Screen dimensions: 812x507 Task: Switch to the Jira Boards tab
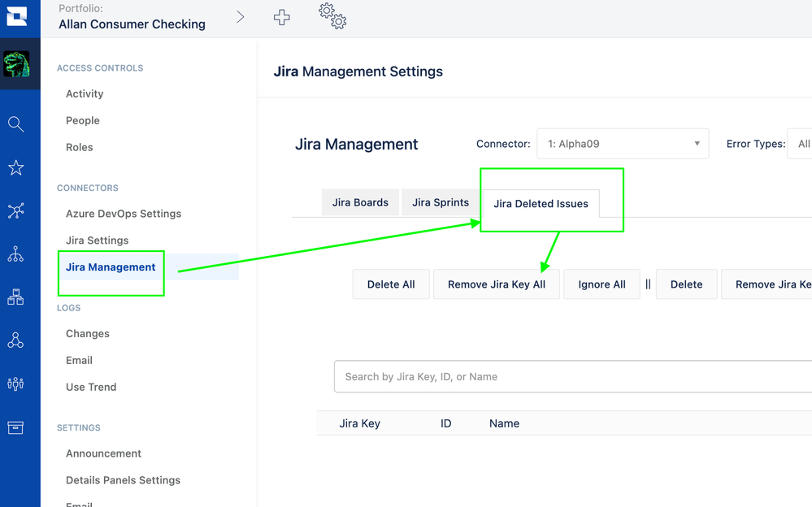tap(360, 202)
